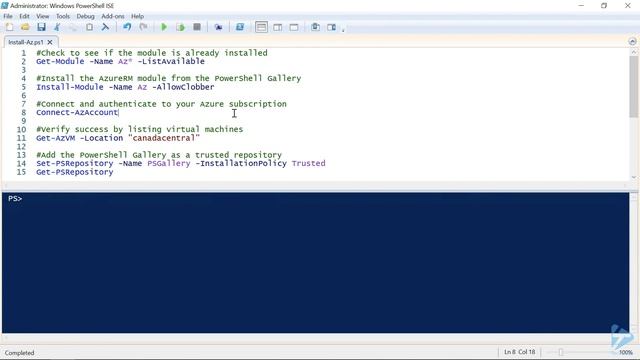Place cursor on Connect-AzAccount line
640x360 pixels.
77,113
